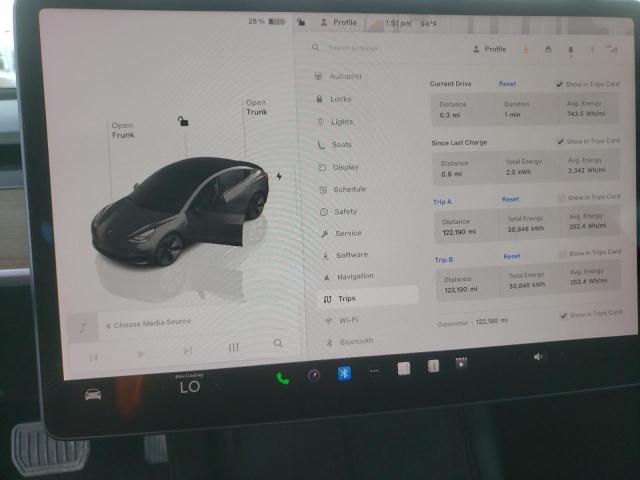Tap the Tesla car model image
The height and width of the screenshot is (480, 640).
180,211
